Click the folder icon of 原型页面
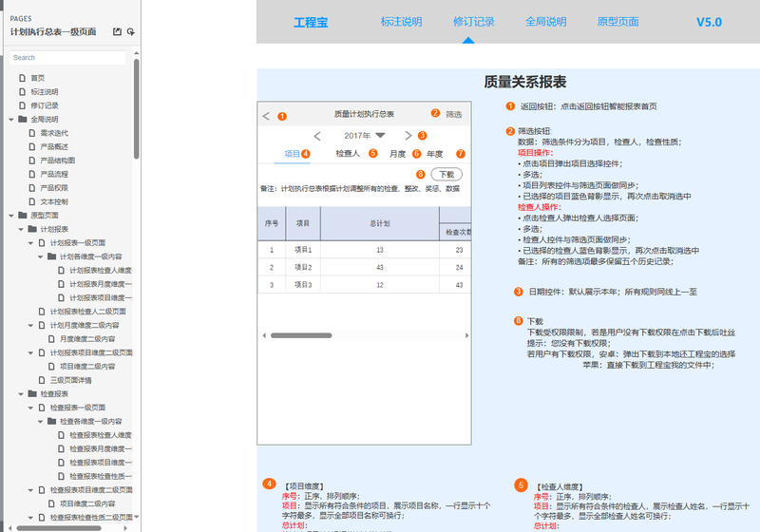 click(22, 215)
